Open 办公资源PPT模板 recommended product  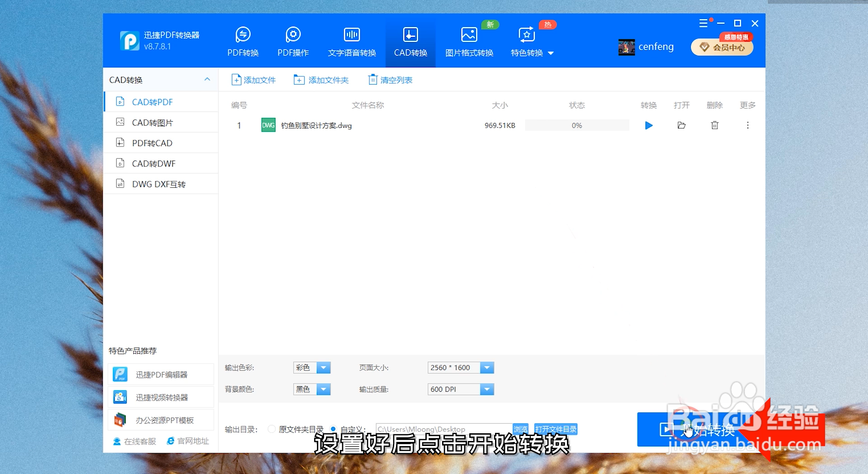(161, 420)
